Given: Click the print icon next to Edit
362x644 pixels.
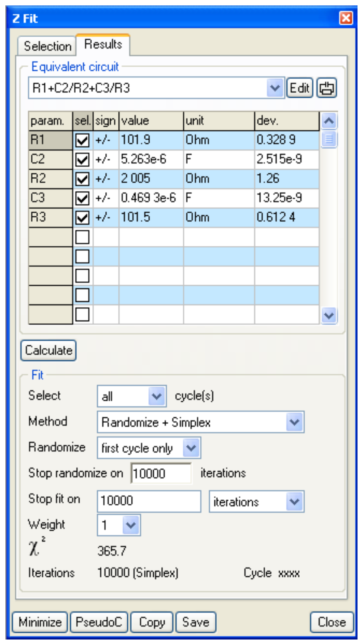Looking at the screenshot, I should tap(328, 88).
